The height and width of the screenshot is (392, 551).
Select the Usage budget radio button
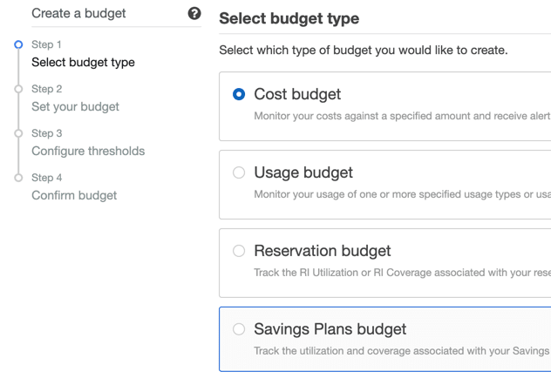pos(239,172)
